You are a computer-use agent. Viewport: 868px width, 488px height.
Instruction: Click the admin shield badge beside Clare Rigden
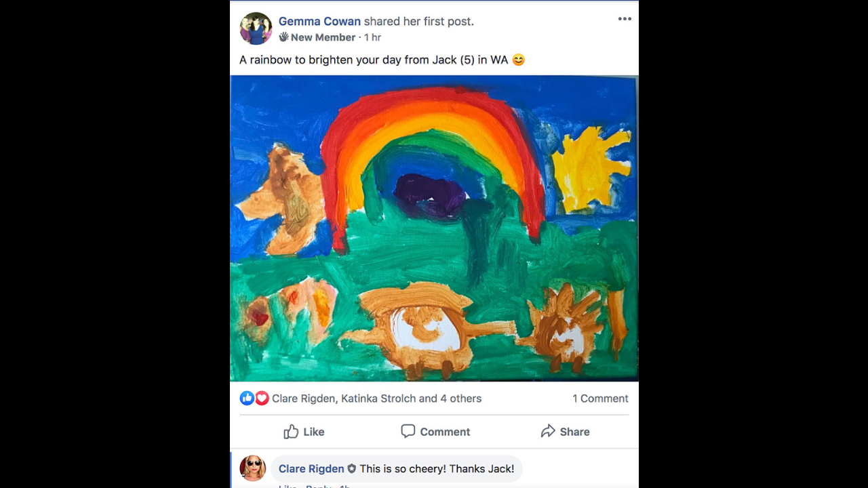[352, 469]
